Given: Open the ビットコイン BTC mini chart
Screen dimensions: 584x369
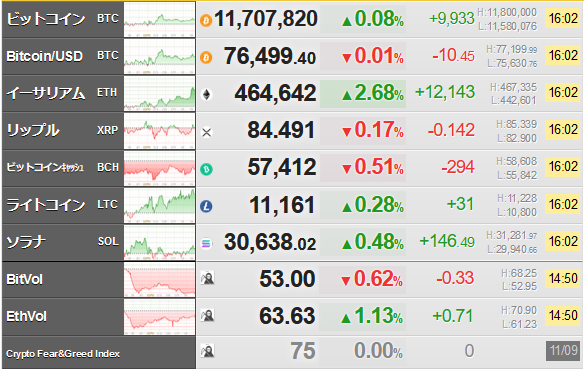Looking at the screenshot, I should tap(159, 19).
